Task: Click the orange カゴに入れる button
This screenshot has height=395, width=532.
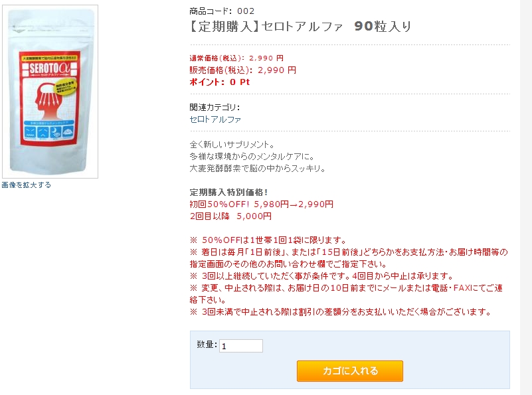Action: pyautogui.click(x=350, y=371)
